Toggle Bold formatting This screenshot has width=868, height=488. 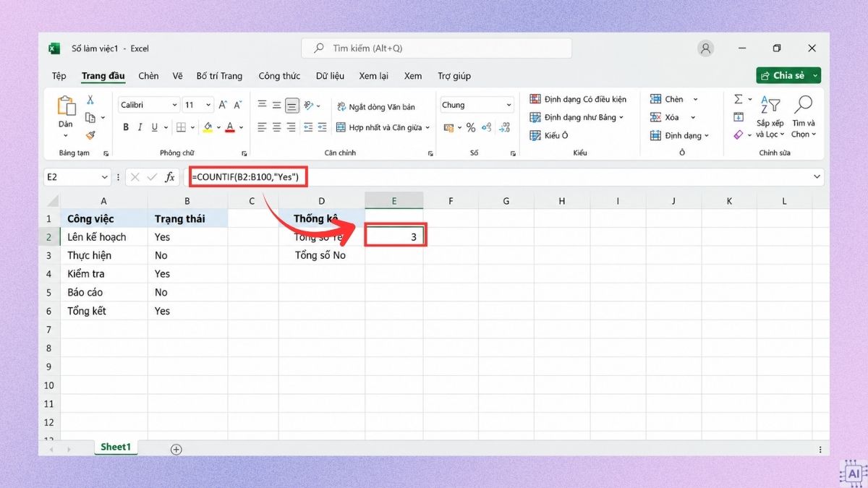click(126, 127)
